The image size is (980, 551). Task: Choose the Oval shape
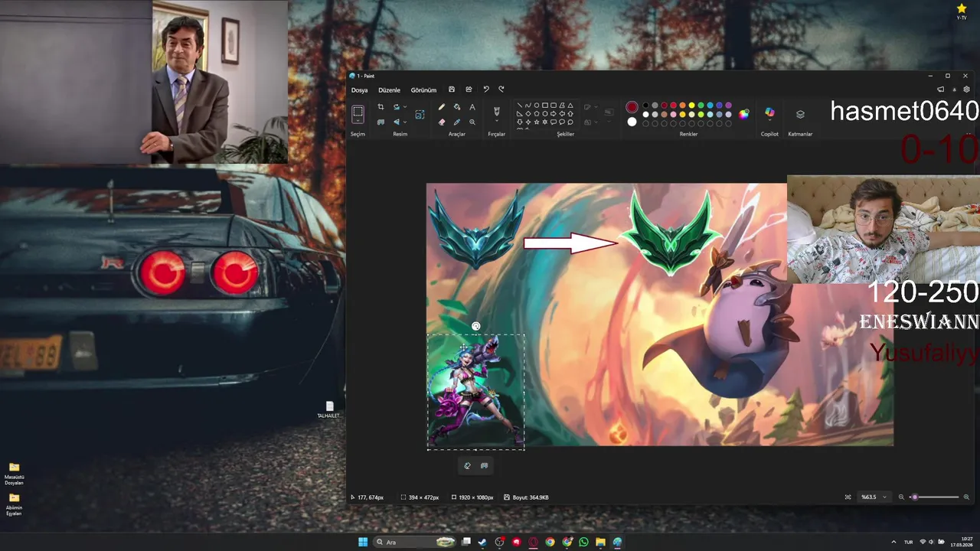click(537, 105)
